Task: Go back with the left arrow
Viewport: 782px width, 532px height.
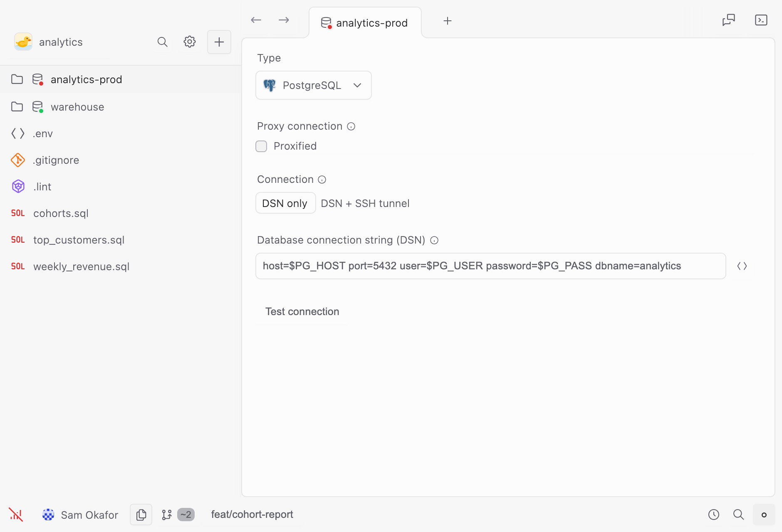Action: [256, 20]
